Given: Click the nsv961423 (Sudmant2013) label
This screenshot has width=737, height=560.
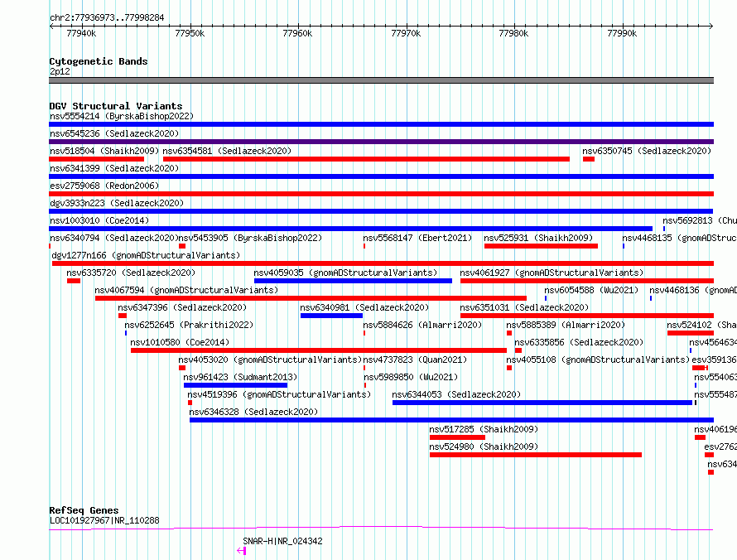Looking at the screenshot, I should tap(240, 377).
